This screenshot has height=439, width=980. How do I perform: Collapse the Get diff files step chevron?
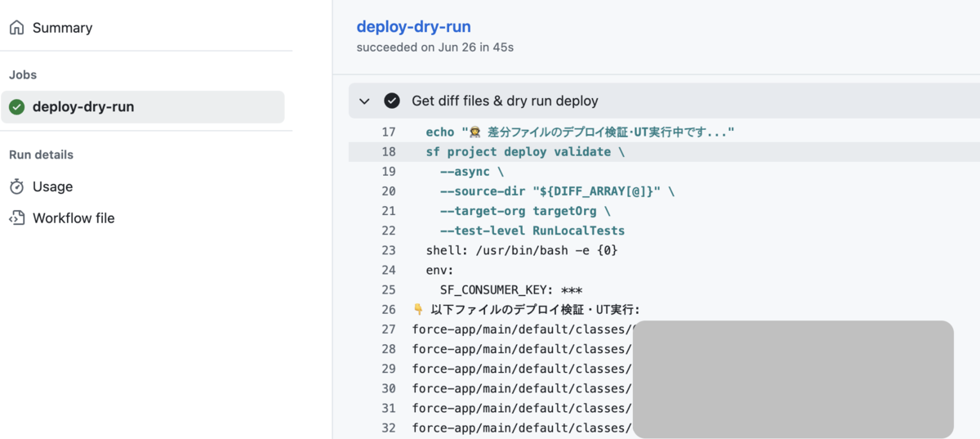pyautogui.click(x=365, y=101)
